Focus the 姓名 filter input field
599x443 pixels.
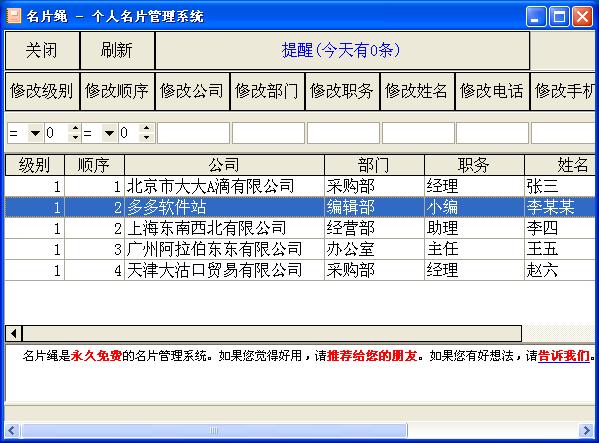[418, 133]
